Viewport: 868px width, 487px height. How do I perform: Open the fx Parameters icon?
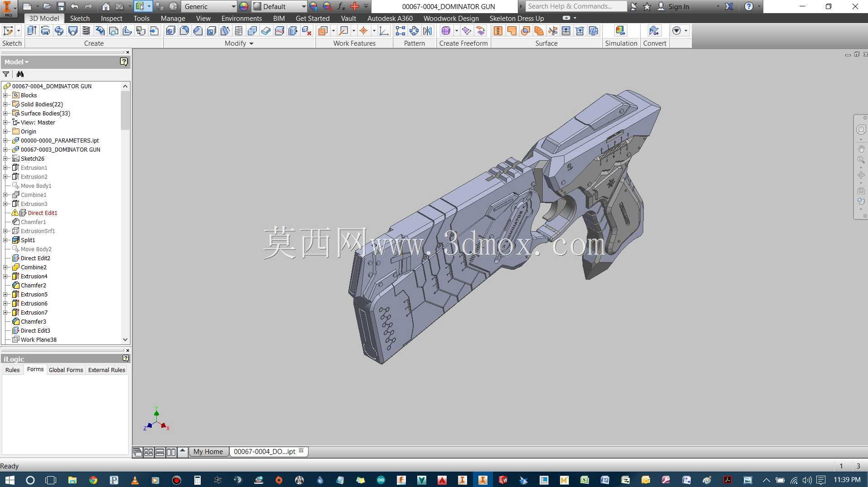341,6
